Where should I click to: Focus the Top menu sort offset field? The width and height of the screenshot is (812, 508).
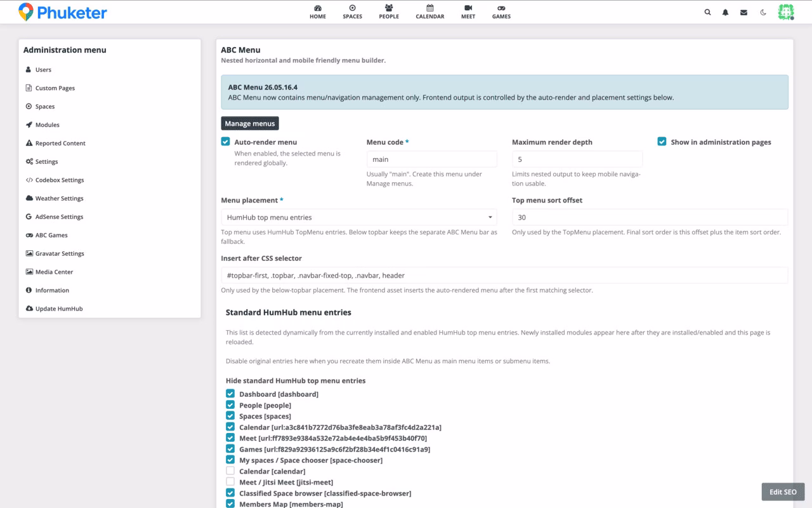pos(650,217)
